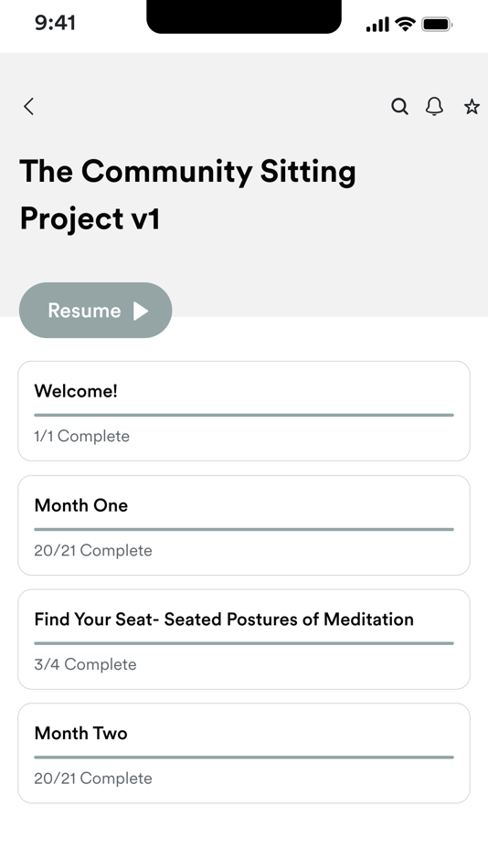Screen dimensions: 488x868
Task: Select 3/4 Complete under Find Your Seat
Action: coord(85,664)
